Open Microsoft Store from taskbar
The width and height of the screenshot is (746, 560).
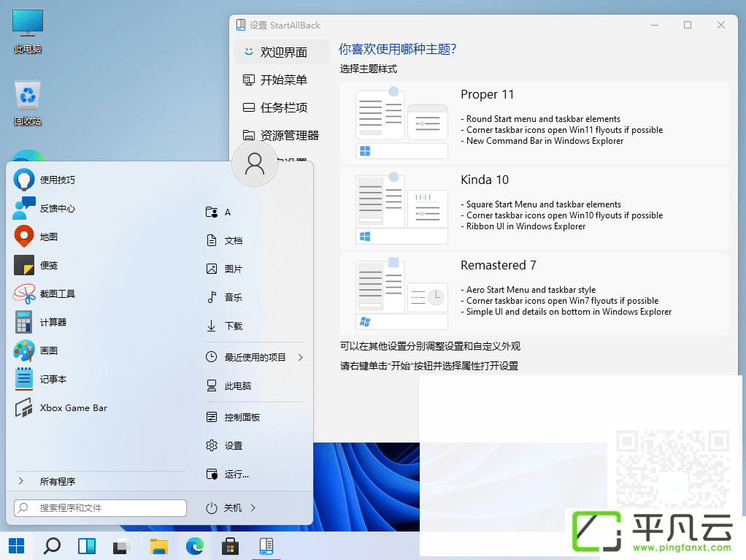[230, 546]
